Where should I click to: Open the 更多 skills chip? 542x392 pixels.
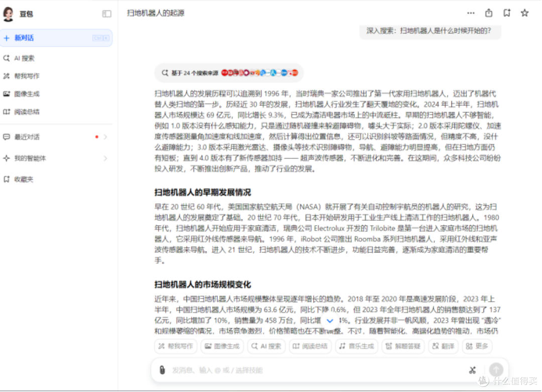pyautogui.click(x=477, y=346)
